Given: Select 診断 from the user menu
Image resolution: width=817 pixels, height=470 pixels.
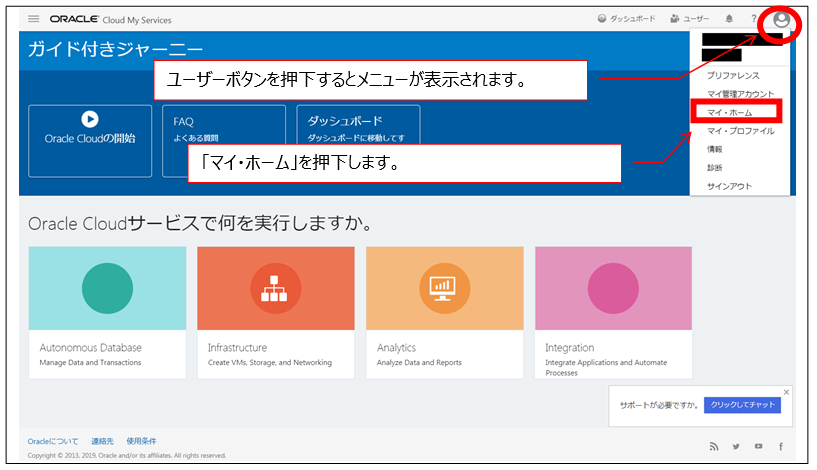Looking at the screenshot, I should [714, 168].
